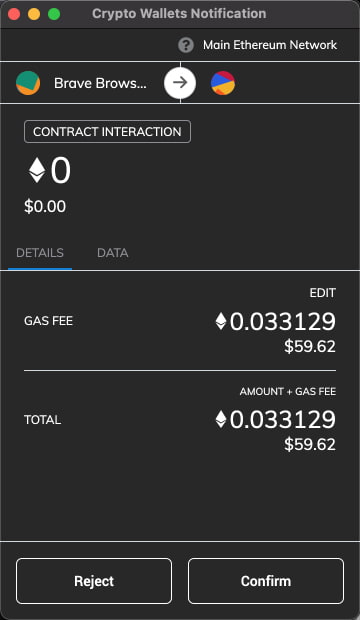This screenshot has width=360, height=620.
Task: Close the Crypto Wallets Notification window
Action: point(14,14)
